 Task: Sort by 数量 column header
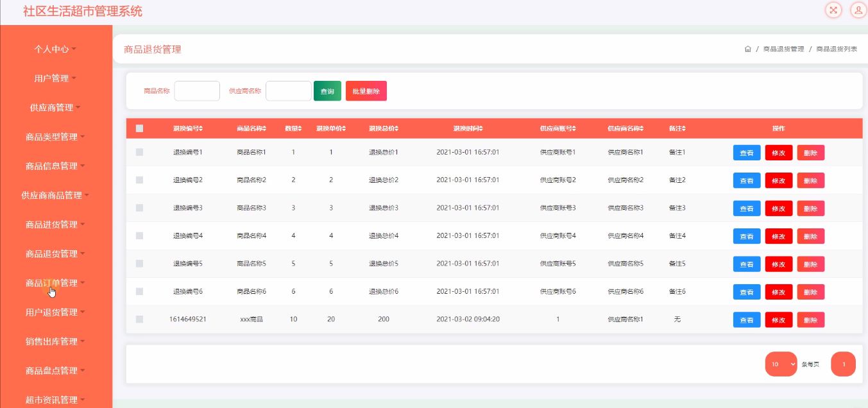[x=293, y=129]
